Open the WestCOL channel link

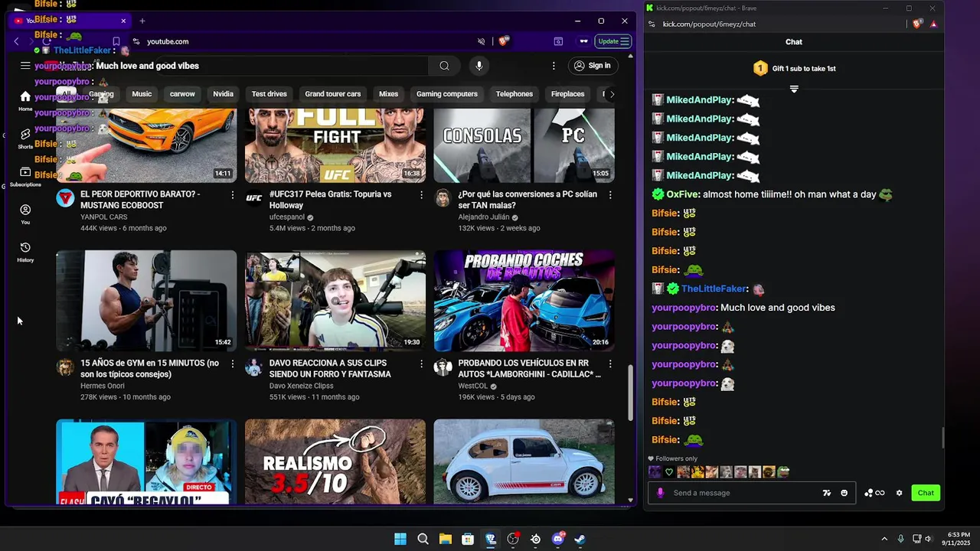473,386
